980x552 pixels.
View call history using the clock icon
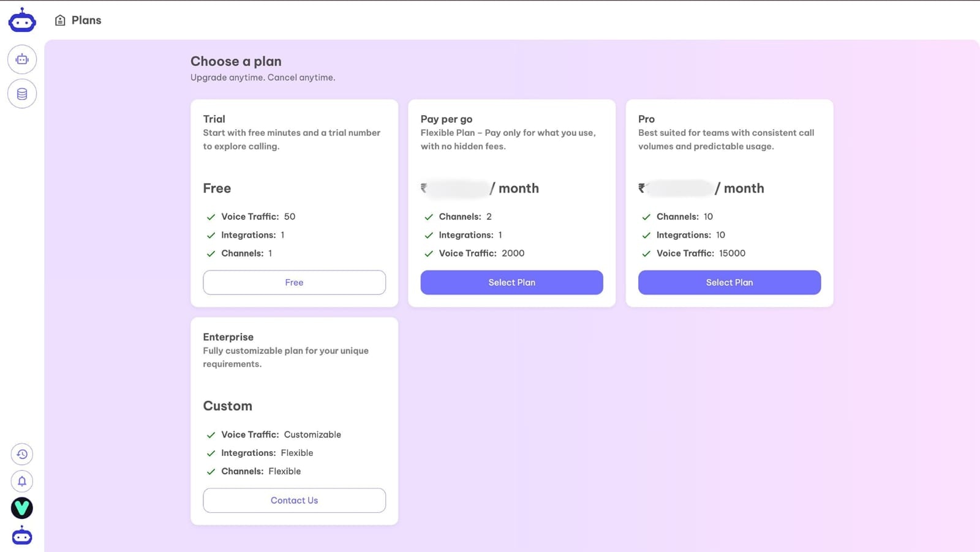pyautogui.click(x=22, y=454)
